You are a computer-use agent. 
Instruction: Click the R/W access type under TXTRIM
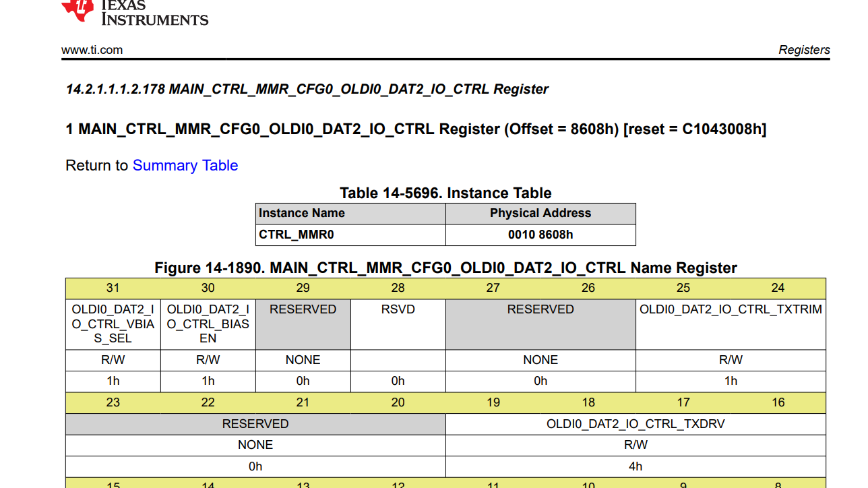(x=731, y=360)
